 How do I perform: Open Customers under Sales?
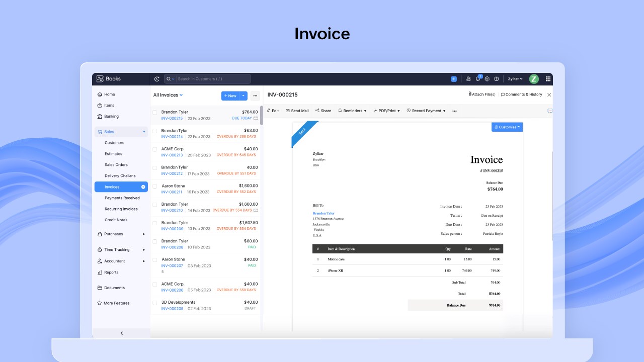[x=114, y=143]
